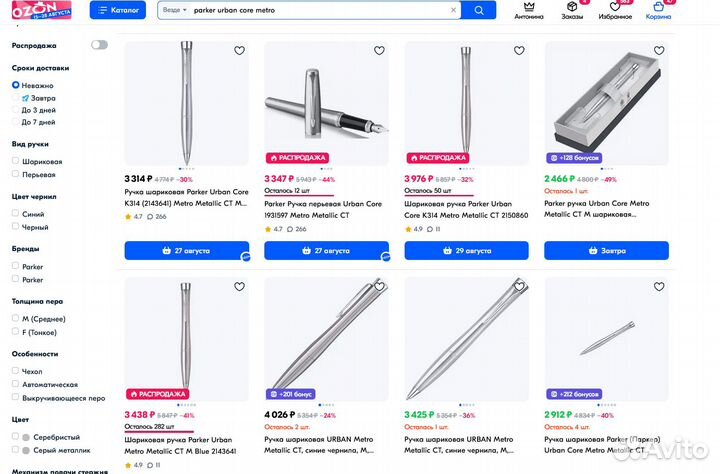The width and height of the screenshot is (720, 474).
Task: Favorite the gift-boxed Parker pen
Action: tap(659, 51)
